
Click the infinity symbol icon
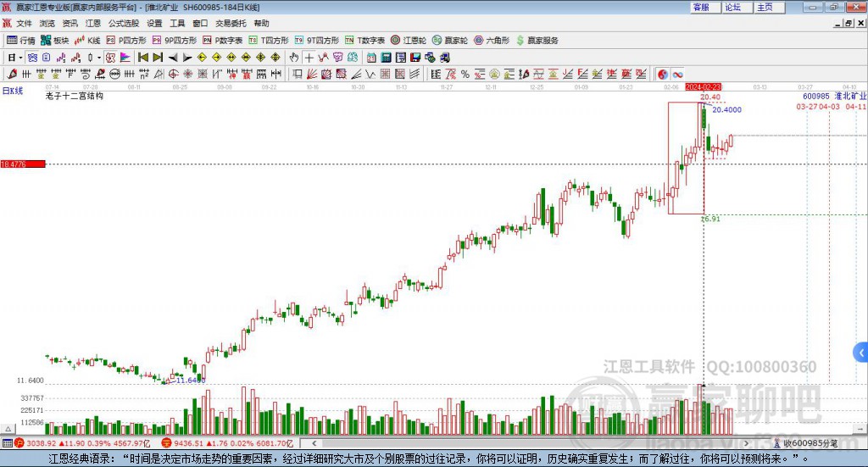[677, 74]
